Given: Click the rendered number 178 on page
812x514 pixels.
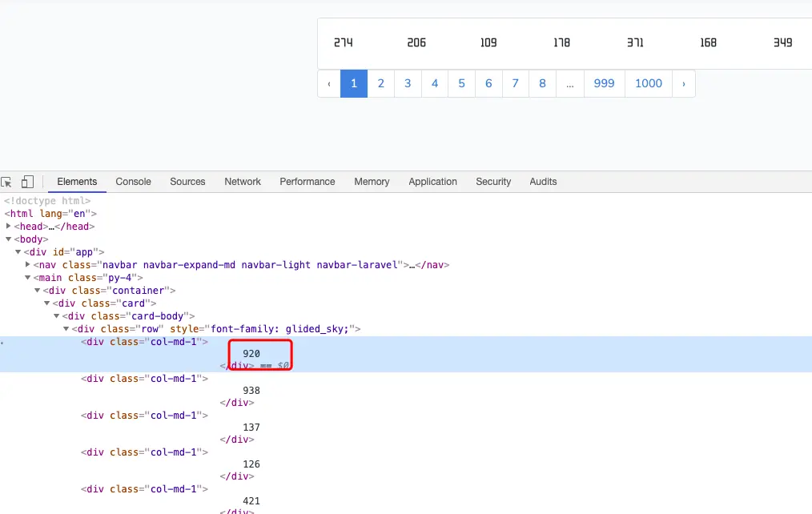Looking at the screenshot, I should [x=561, y=42].
